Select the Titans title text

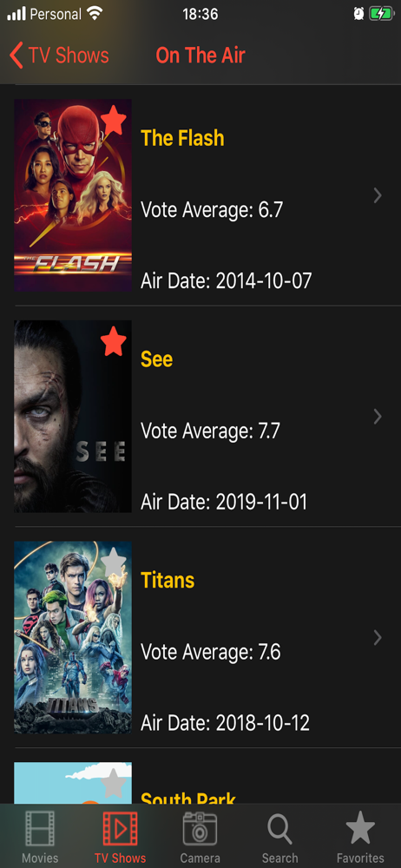pyautogui.click(x=168, y=580)
